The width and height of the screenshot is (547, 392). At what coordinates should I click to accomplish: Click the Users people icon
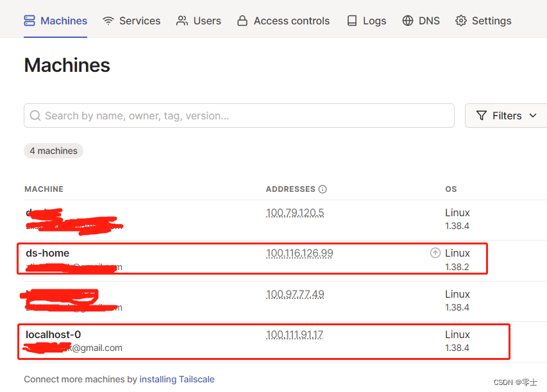pyautogui.click(x=182, y=21)
